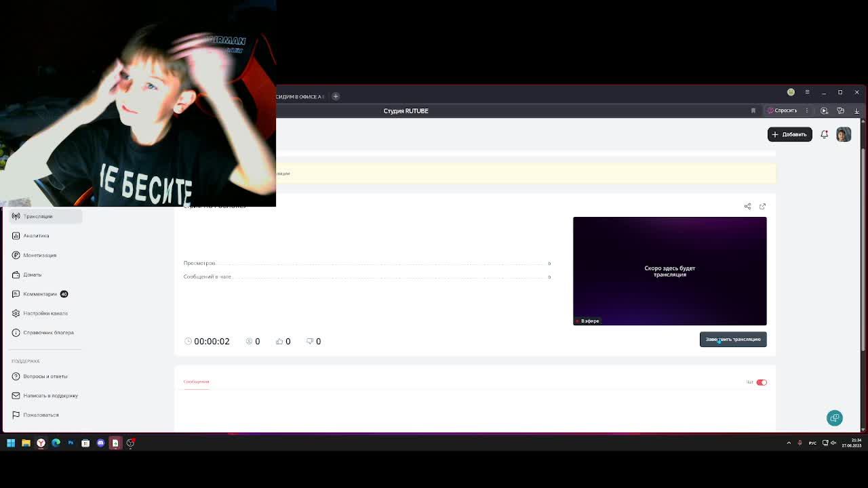Viewport: 868px width, 488px height.
Task: Click the Справочник блогера link
Action: (48, 333)
